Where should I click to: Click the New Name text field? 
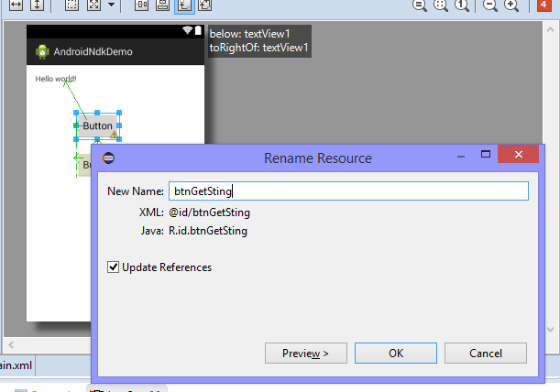tap(348, 191)
